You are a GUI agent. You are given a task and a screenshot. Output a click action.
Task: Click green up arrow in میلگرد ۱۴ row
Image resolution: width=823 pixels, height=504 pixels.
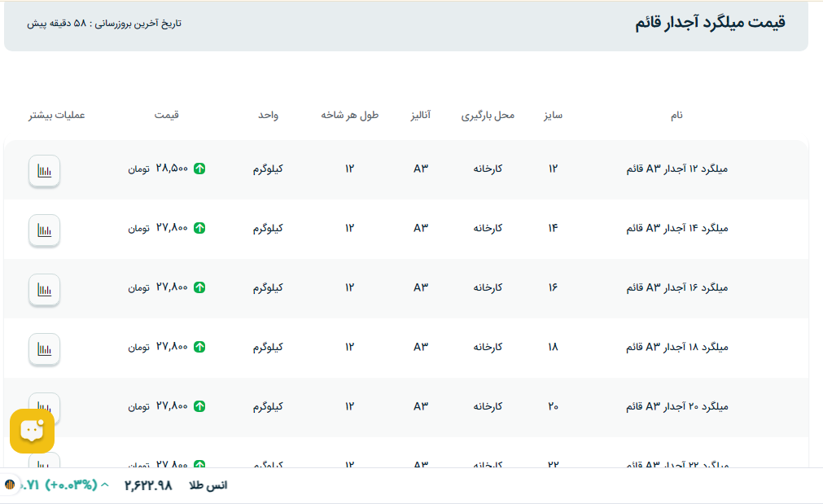point(199,228)
